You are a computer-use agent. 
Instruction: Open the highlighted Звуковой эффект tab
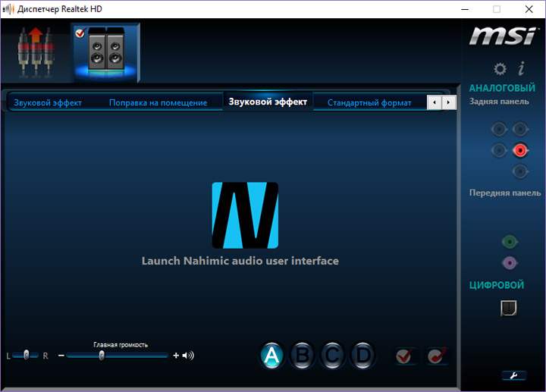click(268, 102)
